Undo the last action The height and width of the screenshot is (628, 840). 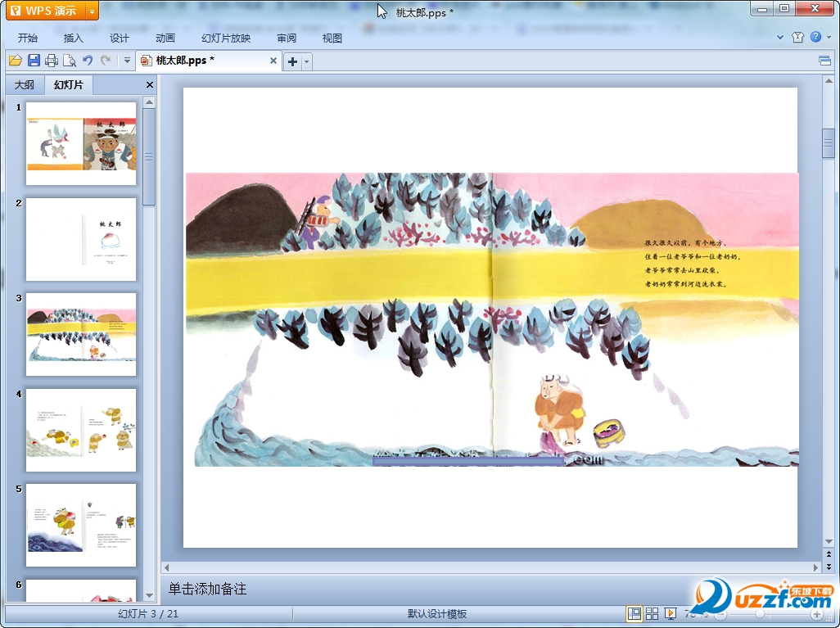pyautogui.click(x=88, y=61)
